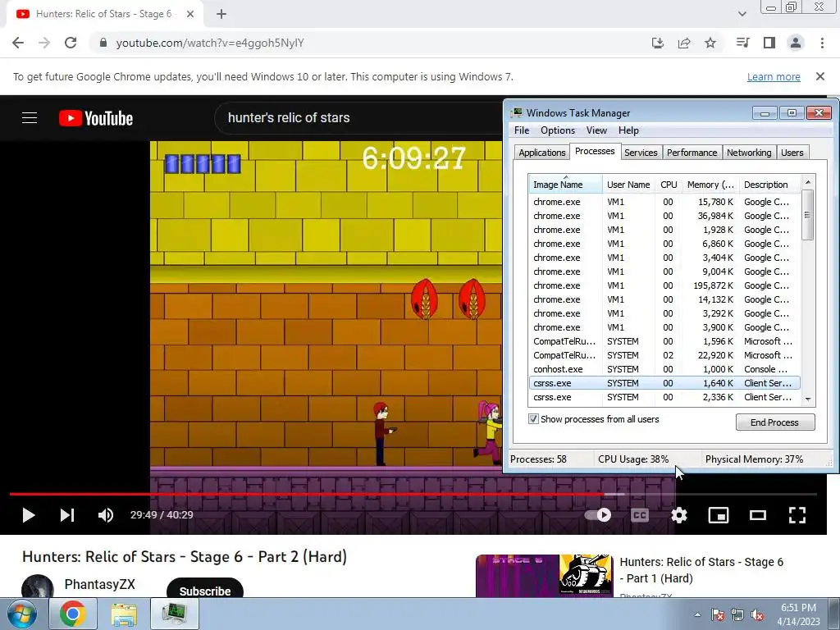Viewport: 840px width, 630px height.
Task: Open Windows Start menu
Action: (x=21, y=614)
